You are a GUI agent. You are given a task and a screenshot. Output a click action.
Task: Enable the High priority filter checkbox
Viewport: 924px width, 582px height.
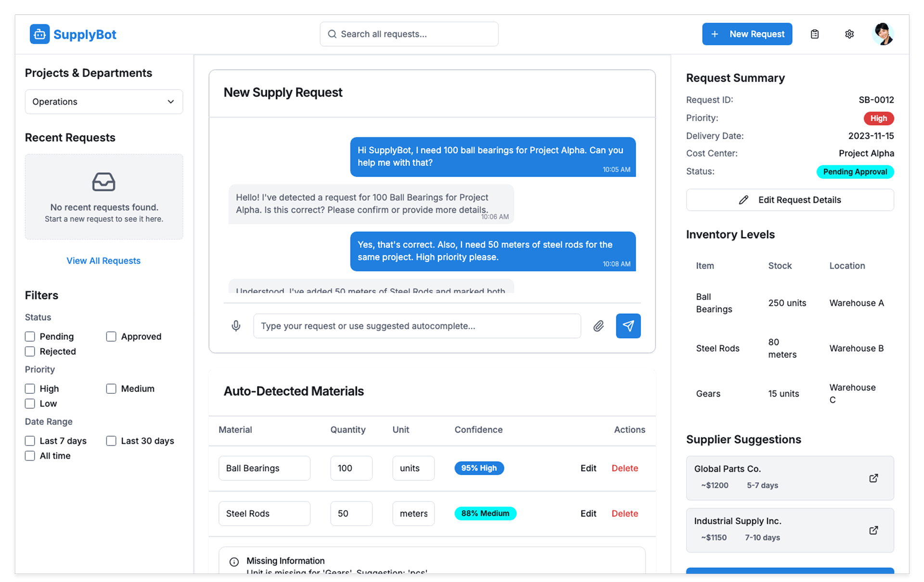pyautogui.click(x=30, y=388)
